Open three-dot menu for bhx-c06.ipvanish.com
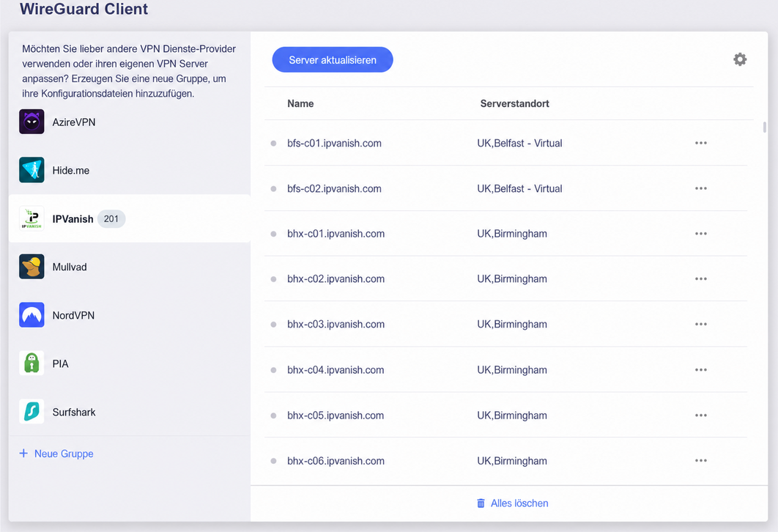The image size is (778, 532). pos(700,460)
